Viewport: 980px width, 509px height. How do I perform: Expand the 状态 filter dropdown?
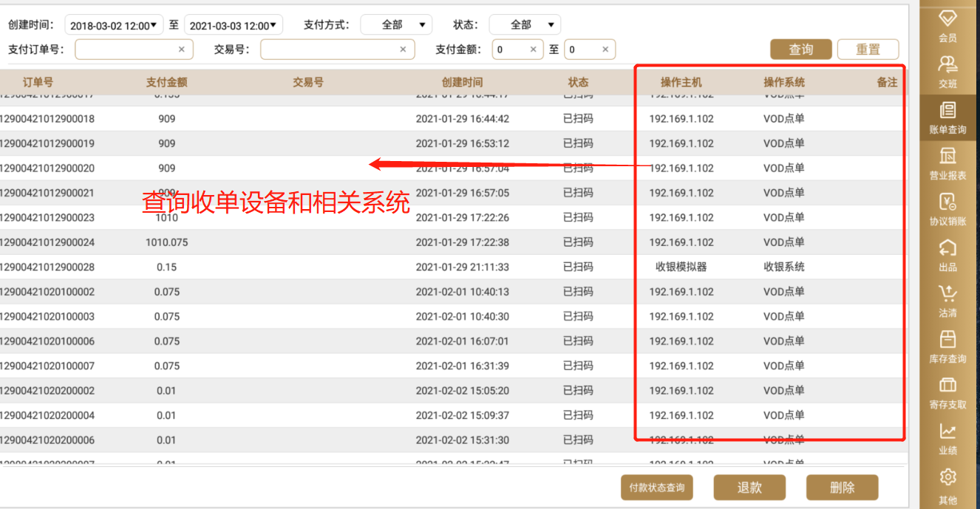(x=525, y=25)
